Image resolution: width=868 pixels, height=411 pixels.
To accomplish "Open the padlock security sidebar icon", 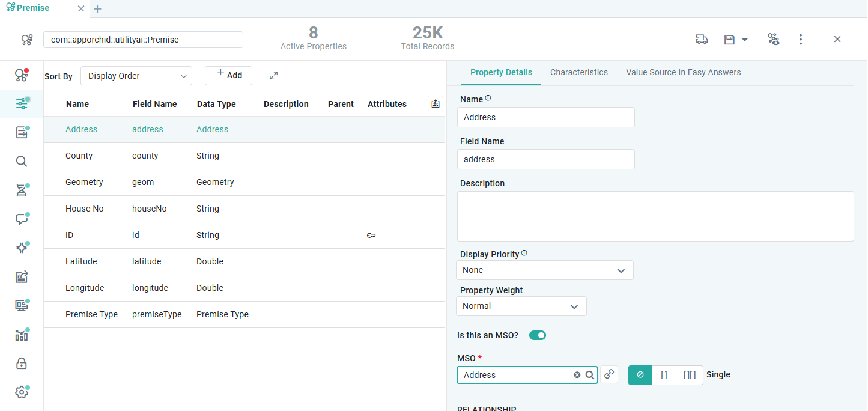I will 22,364.
